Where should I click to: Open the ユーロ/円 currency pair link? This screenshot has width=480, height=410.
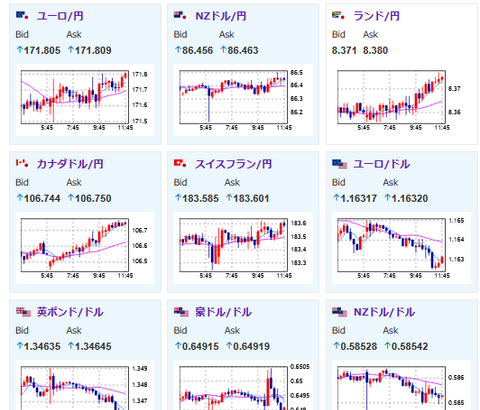click(60, 16)
